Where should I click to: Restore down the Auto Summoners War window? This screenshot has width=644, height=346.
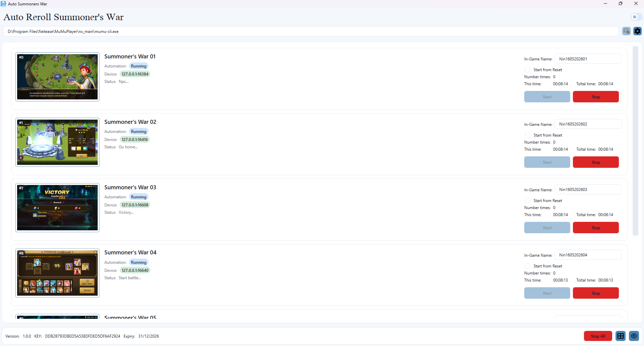[621, 4]
